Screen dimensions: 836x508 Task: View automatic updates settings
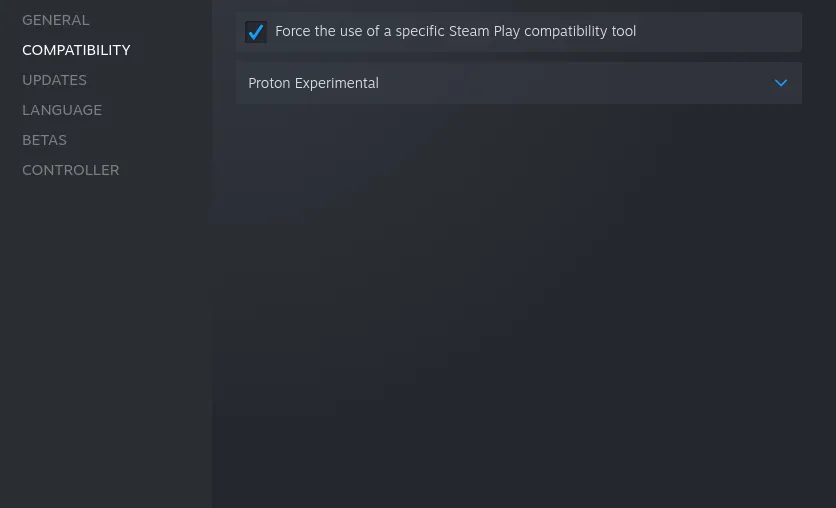click(54, 80)
